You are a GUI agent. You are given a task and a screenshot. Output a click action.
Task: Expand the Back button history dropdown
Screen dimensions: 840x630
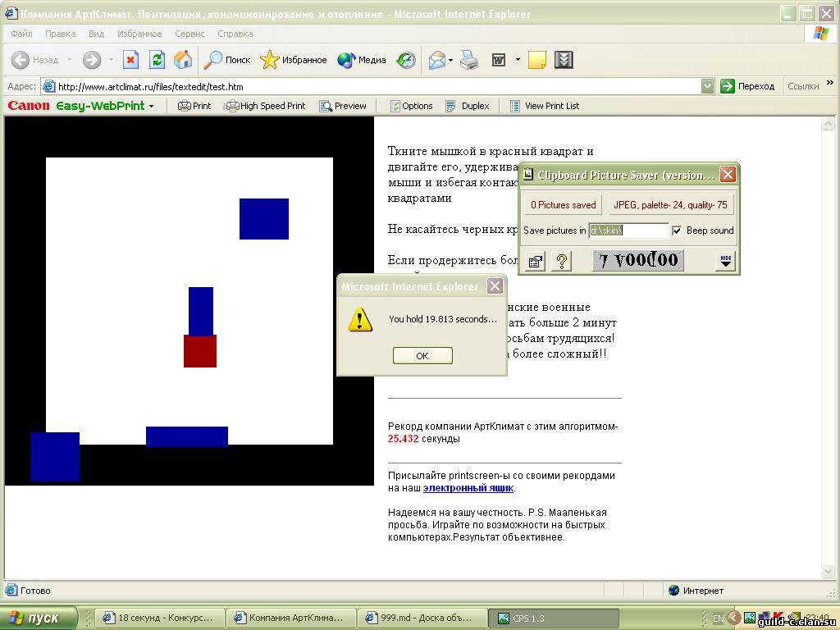69,60
